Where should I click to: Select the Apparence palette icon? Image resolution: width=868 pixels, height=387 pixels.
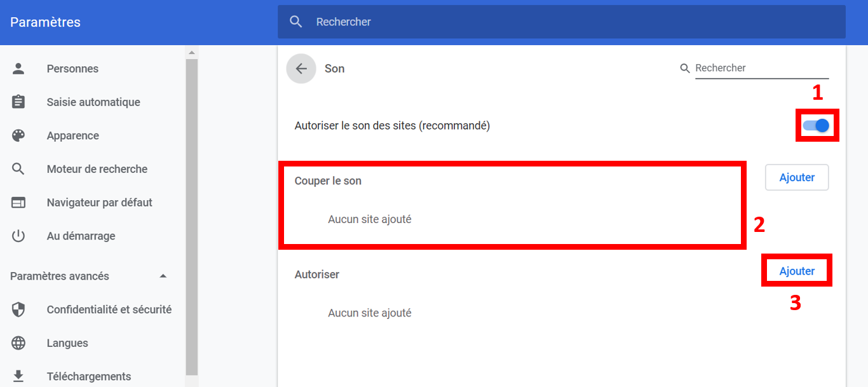(x=18, y=136)
